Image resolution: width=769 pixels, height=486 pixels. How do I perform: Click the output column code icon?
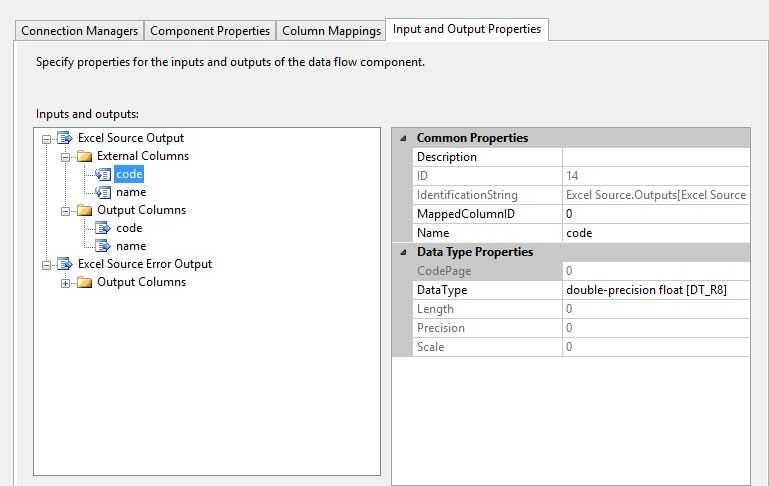click(103, 228)
